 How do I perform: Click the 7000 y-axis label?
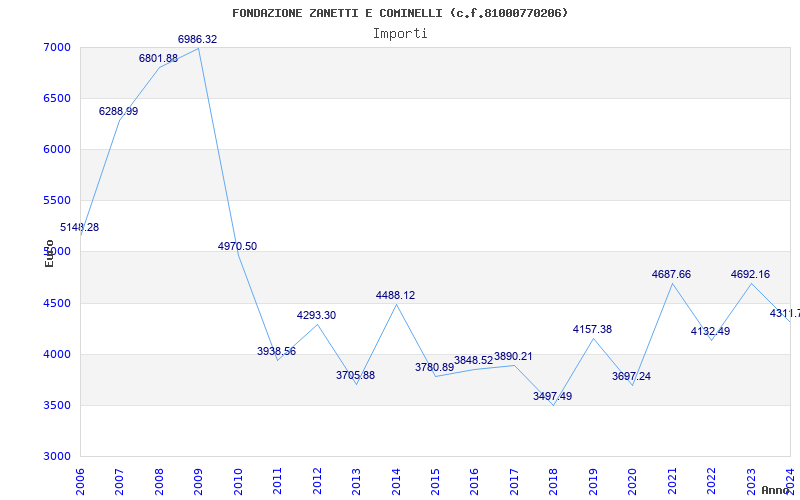[57, 47]
